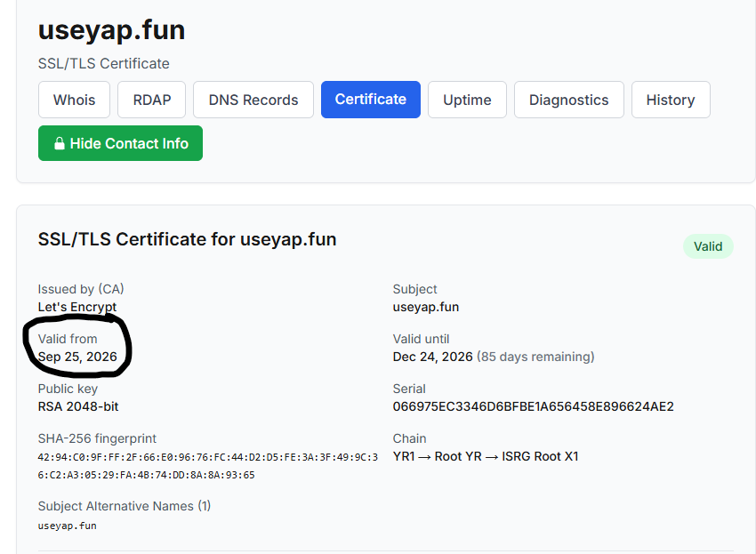Image resolution: width=756 pixels, height=554 pixels.
Task: Select the Certificate tab
Action: tap(371, 100)
